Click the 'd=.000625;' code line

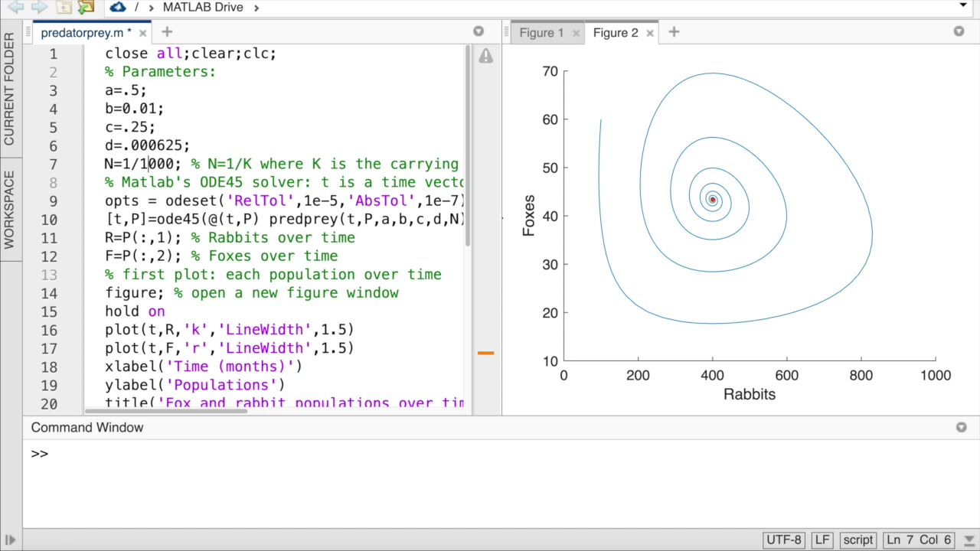pos(147,145)
